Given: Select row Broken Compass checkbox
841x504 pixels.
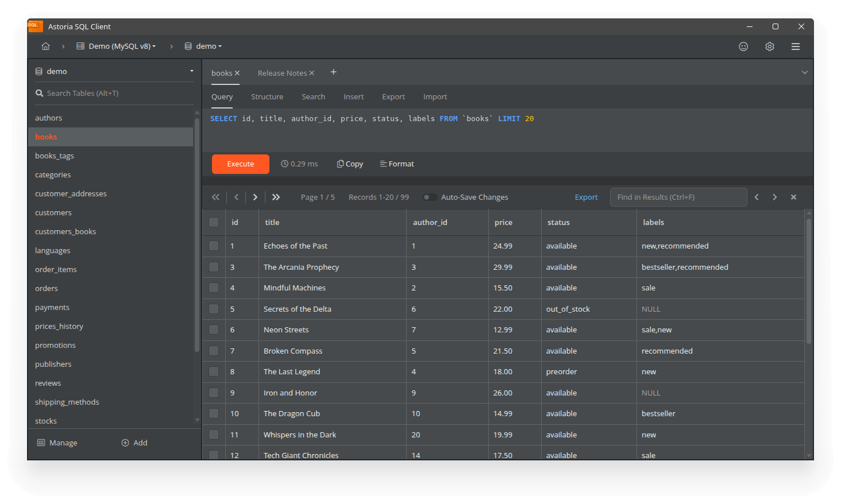Looking at the screenshot, I should 214,351.
